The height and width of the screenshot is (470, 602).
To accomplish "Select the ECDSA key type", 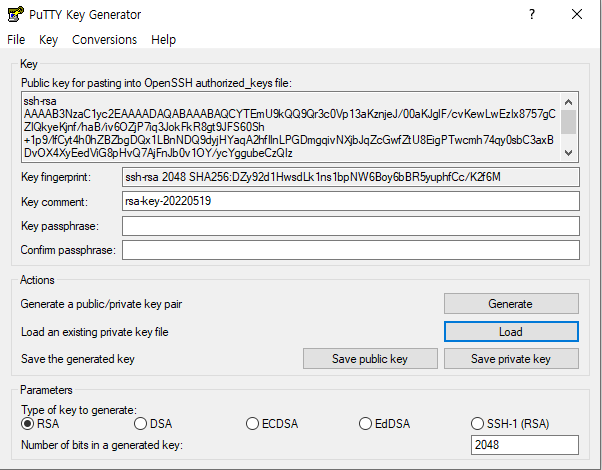I will pyautogui.click(x=272, y=424).
